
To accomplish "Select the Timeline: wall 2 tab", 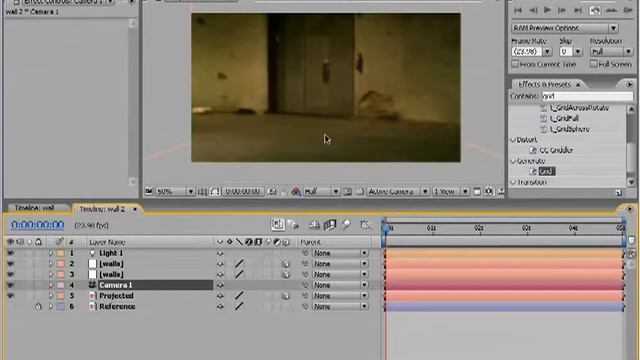I will click(102, 209).
